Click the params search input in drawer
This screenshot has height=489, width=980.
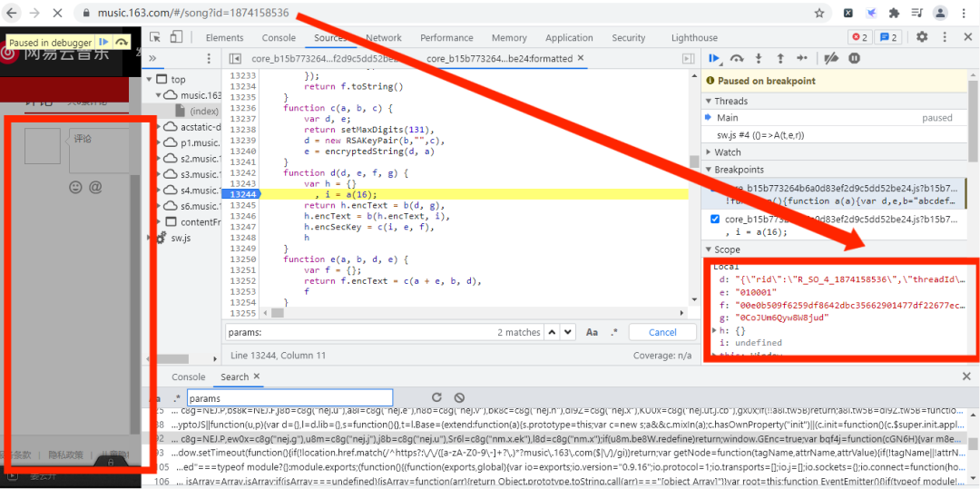[x=289, y=398]
